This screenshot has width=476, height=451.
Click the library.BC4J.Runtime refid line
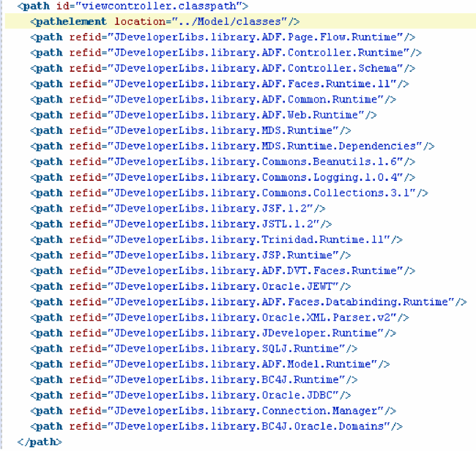[193, 380]
